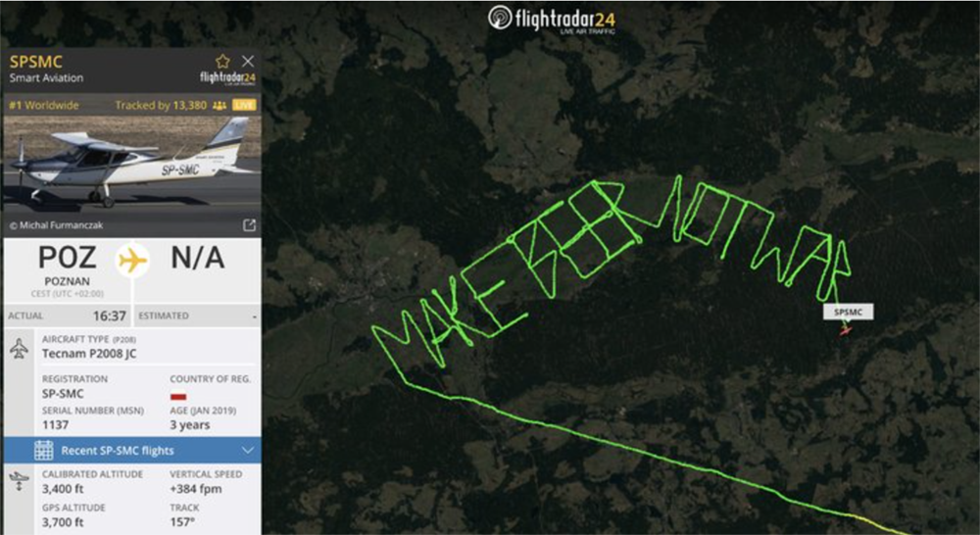Click the green flight path trail

(625, 448)
